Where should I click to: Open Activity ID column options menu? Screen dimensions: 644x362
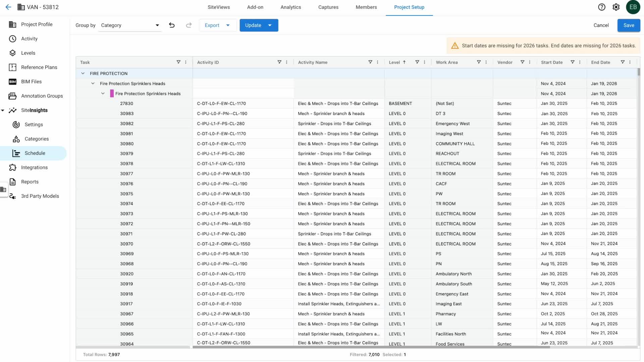[287, 62]
